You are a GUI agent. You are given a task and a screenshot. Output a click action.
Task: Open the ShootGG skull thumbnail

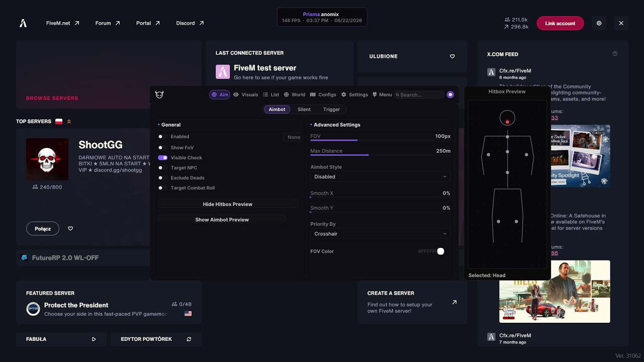[47, 159]
